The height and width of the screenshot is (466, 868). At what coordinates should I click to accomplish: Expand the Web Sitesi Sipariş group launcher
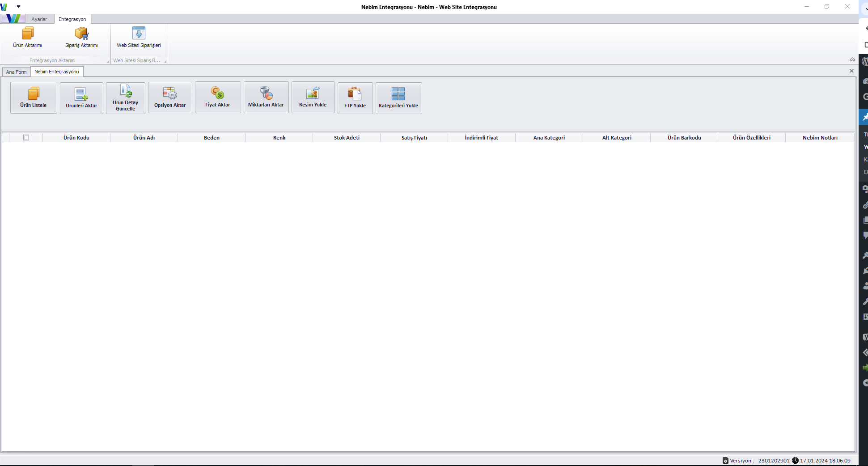click(165, 61)
